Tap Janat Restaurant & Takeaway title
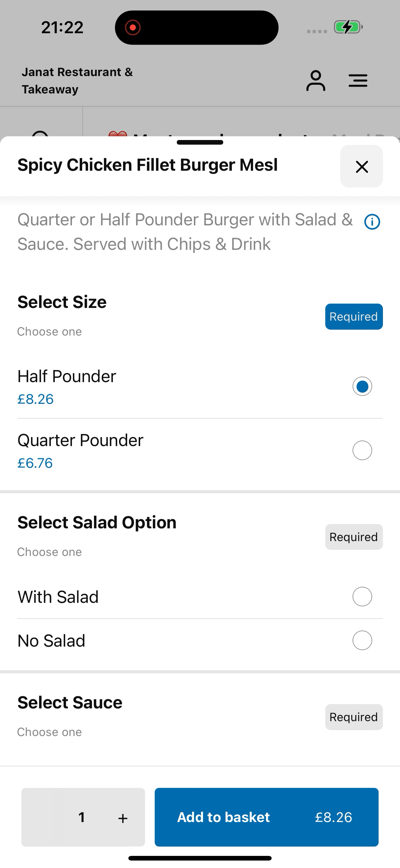This screenshot has height=868, width=400. coord(78,80)
